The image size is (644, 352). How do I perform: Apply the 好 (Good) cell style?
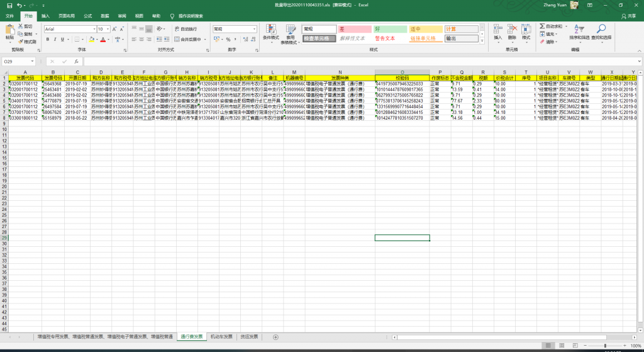point(390,29)
